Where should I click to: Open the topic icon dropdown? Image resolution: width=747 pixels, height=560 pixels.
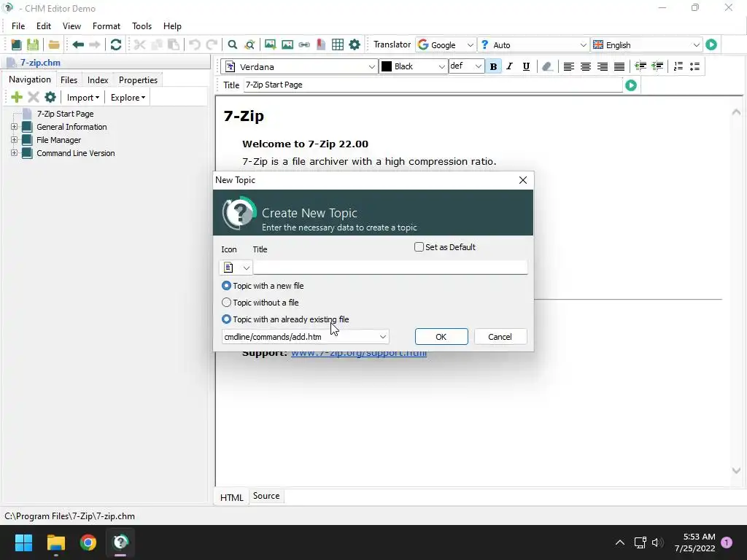click(x=236, y=268)
